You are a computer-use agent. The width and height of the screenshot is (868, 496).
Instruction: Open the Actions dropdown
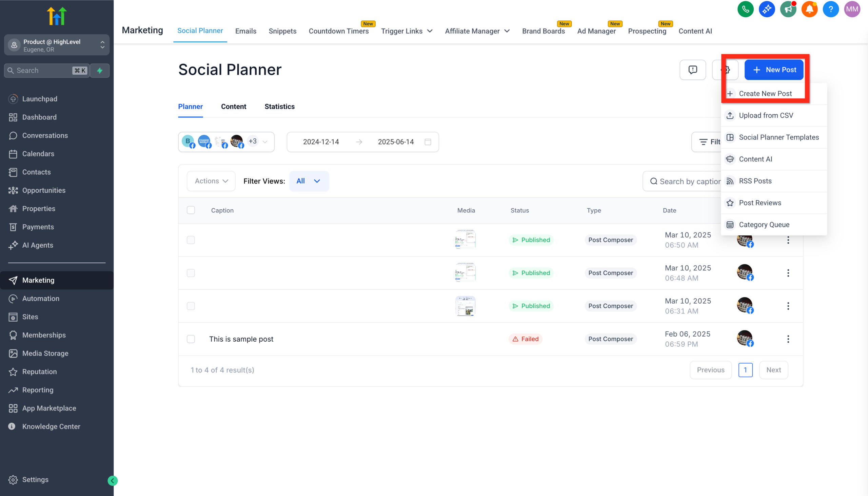tap(211, 181)
